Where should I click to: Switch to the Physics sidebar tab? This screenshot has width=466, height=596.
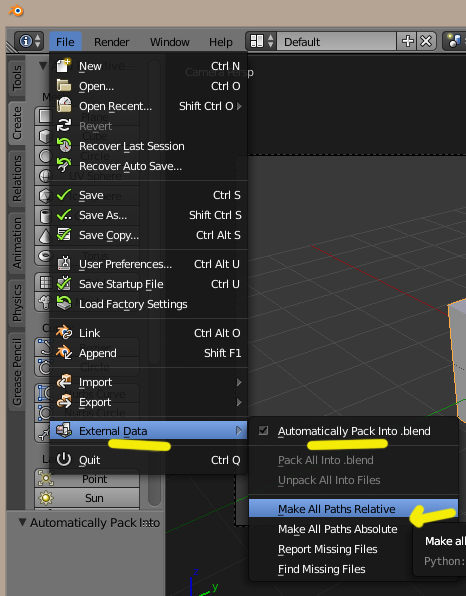tap(17, 303)
